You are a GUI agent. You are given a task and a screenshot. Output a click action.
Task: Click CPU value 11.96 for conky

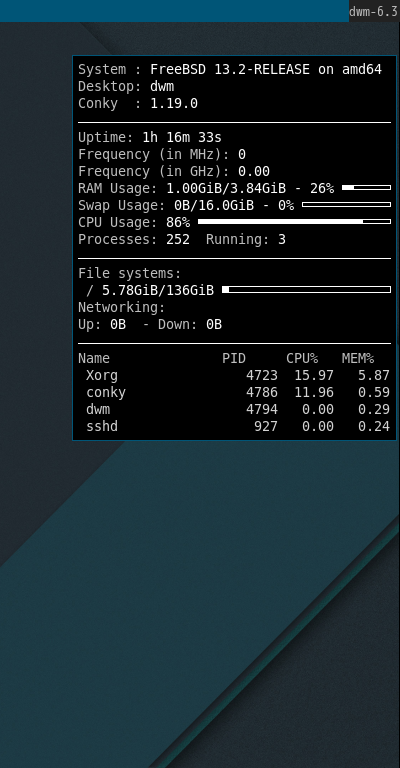tap(314, 392)
